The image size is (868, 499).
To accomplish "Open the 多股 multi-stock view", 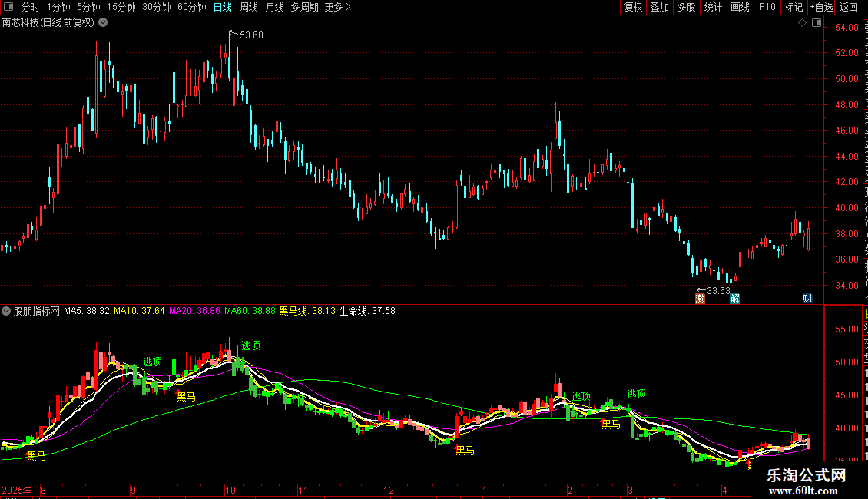I will pos(686,7).
